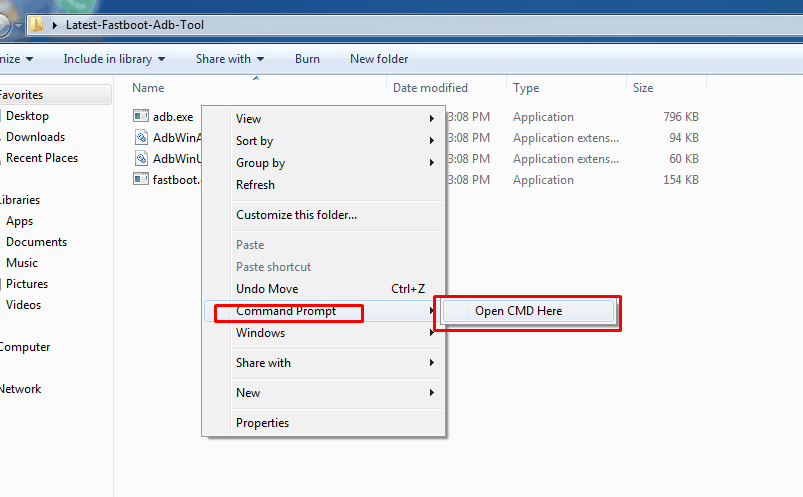Expand the Sort by submenu
The width and height of the screenshot is (803, 497).
point(254,141)
